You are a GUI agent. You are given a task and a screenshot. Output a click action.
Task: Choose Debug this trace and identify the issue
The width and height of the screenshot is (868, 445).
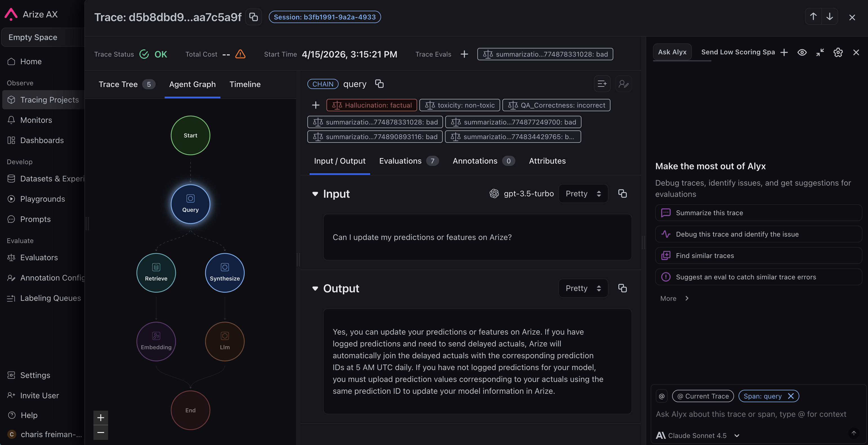758,234
